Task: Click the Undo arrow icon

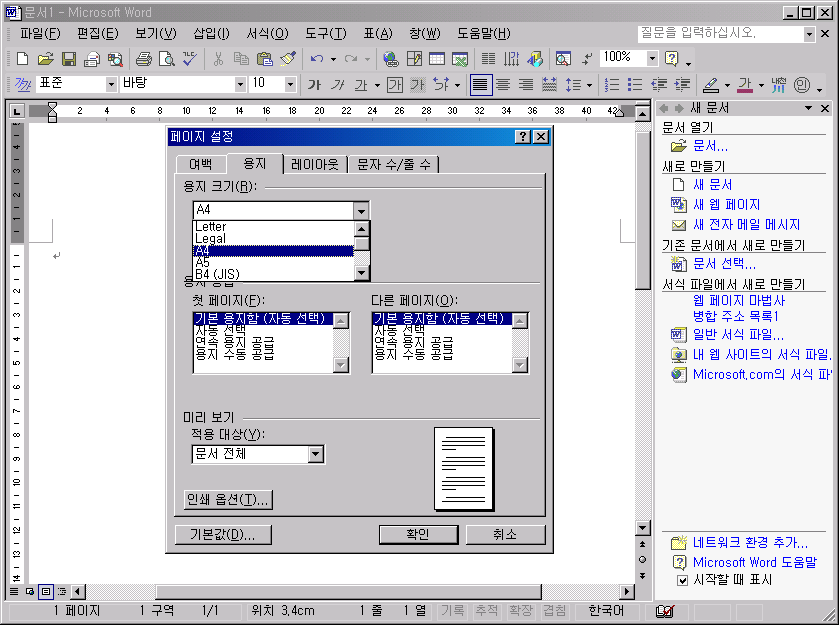Action: click(317, 58)
